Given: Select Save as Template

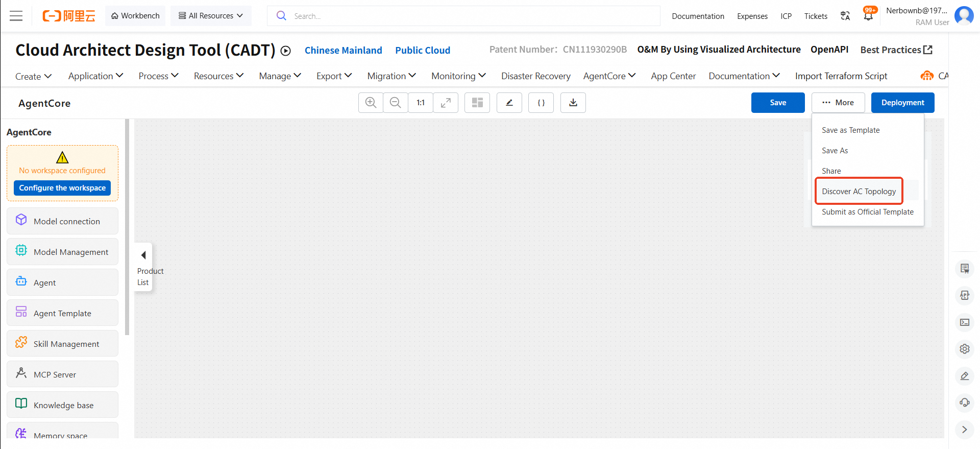Looking at the screenshot, I should pos(851,130).
